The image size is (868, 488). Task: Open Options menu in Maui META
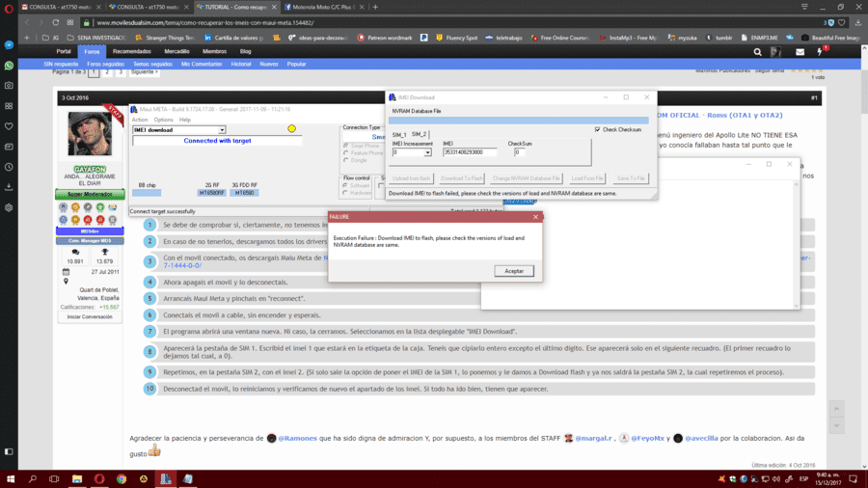coord(163,120)
